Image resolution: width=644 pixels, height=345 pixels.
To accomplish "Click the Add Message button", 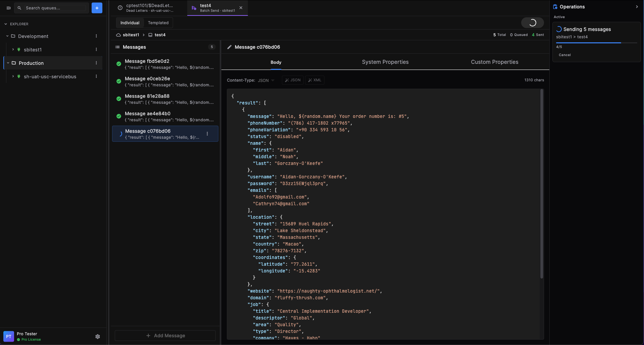I will [165, 335].
